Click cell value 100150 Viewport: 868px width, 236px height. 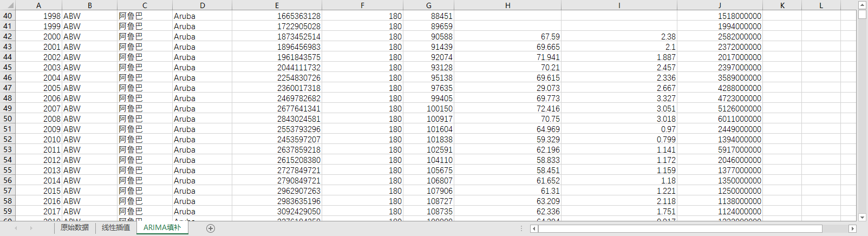point(428,109)
